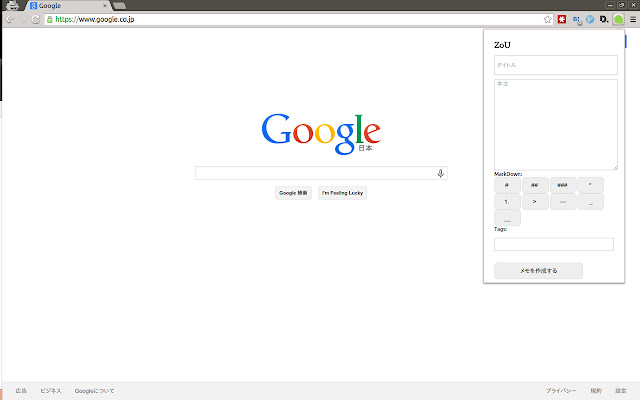Screen dimensions: 640x400
Task: Open a new browser tab
Action: pyautogui.click(x=120, y=6)
